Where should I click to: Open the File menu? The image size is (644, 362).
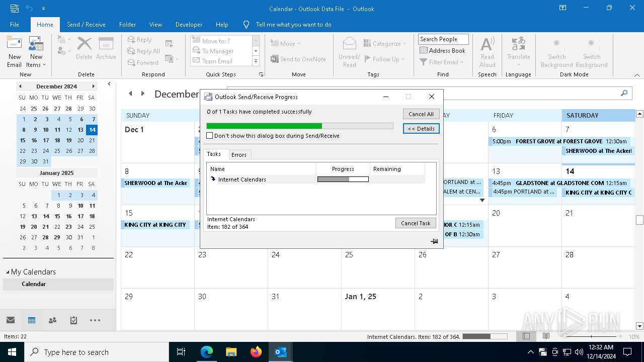(x=15, y=24)
